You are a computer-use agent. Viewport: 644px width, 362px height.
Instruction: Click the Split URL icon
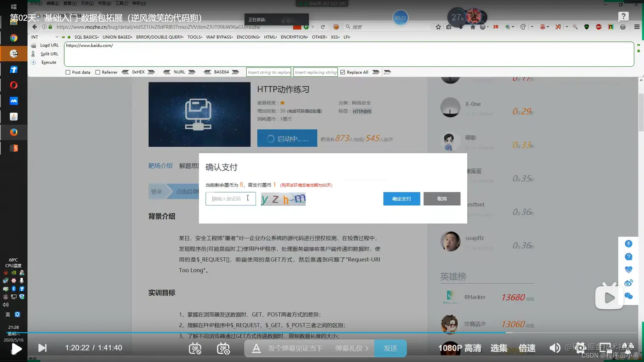pyautogui.click(x=33, y=54)
